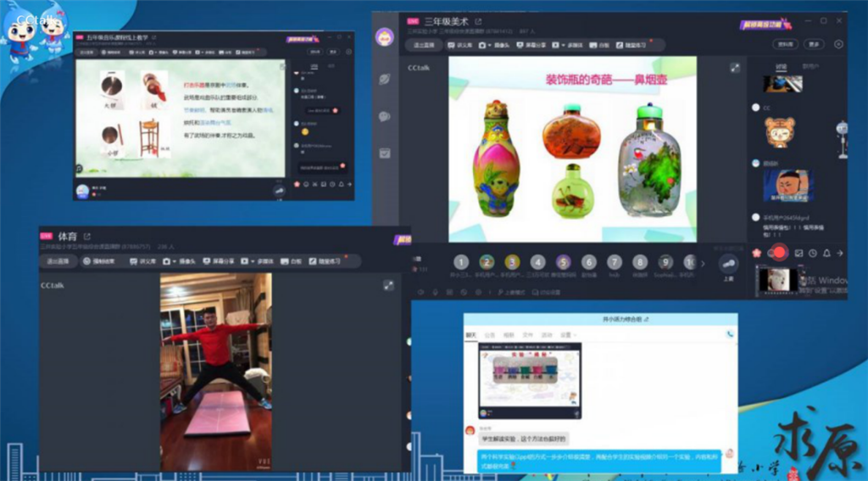Open settings ring icon in 三年级美术 window
868x481 pixels.
pyautogui.click(x=838, y=44)
